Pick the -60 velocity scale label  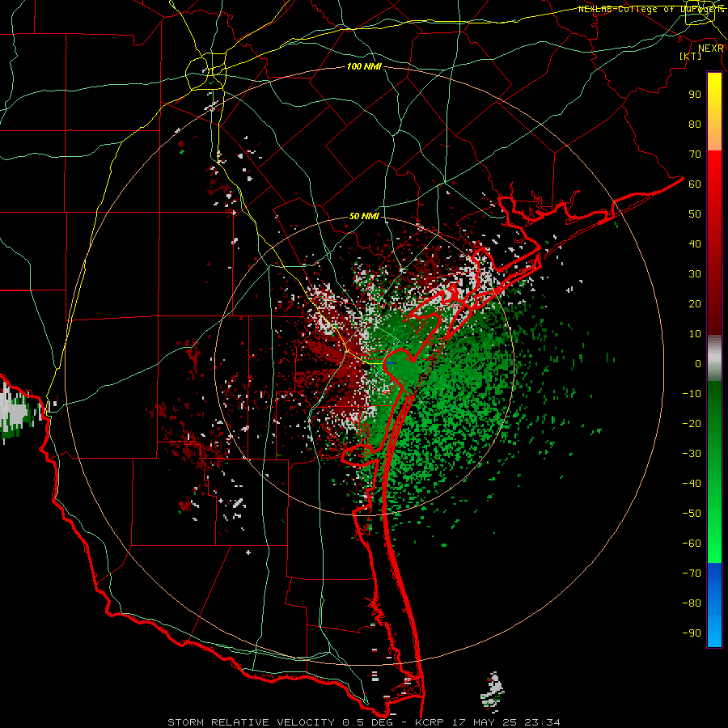pos(692,544)
